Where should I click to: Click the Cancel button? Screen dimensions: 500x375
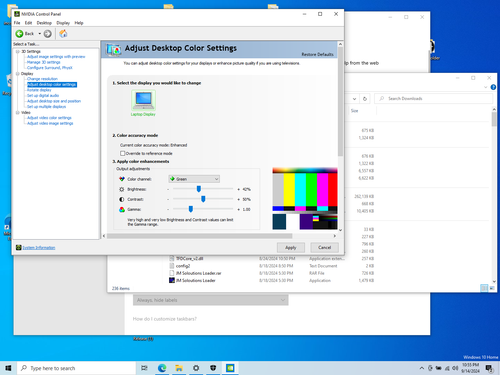(324, 247)
